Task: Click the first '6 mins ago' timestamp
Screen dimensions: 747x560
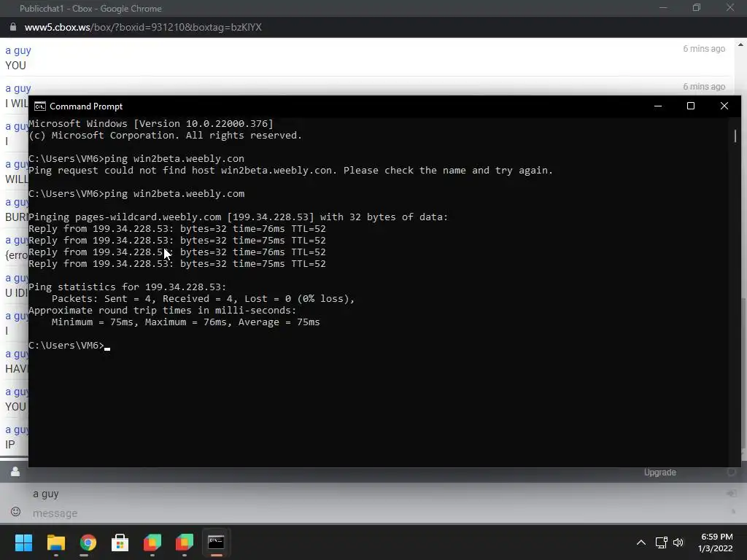Action: coord(704,49)
